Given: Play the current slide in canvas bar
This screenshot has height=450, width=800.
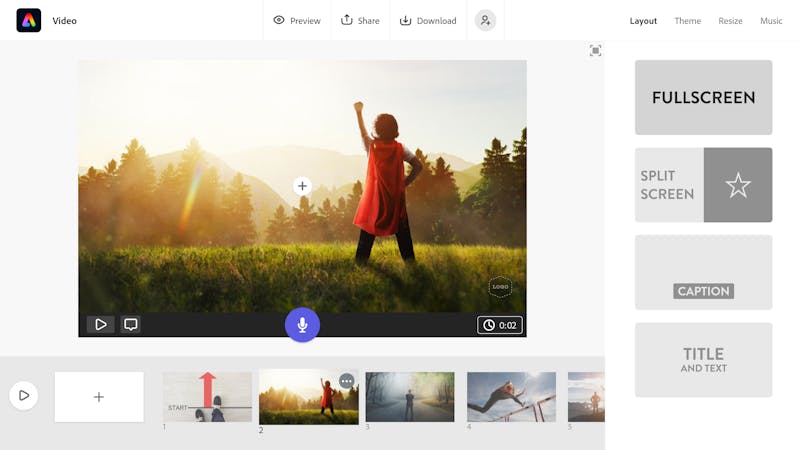Looking at the screenshot, I should coord(101,324).
